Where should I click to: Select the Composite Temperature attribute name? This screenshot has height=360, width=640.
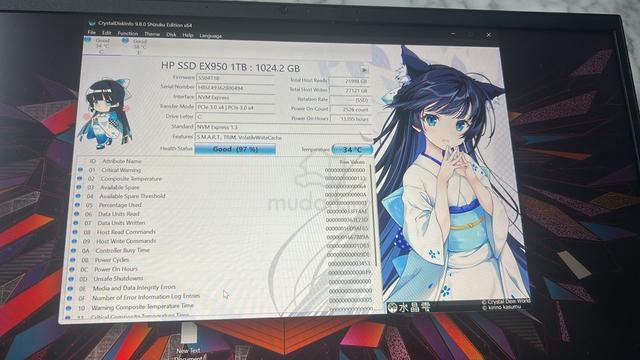pos(131,179)
